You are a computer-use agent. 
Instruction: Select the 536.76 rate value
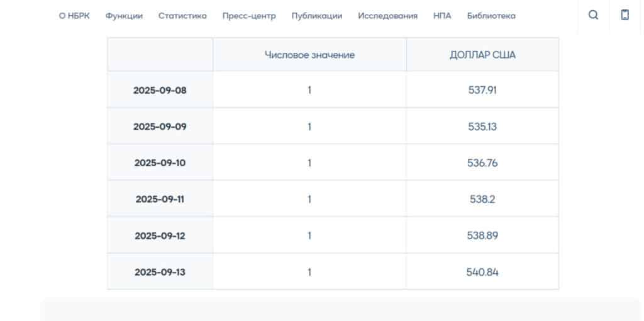[x=482, y=163]
